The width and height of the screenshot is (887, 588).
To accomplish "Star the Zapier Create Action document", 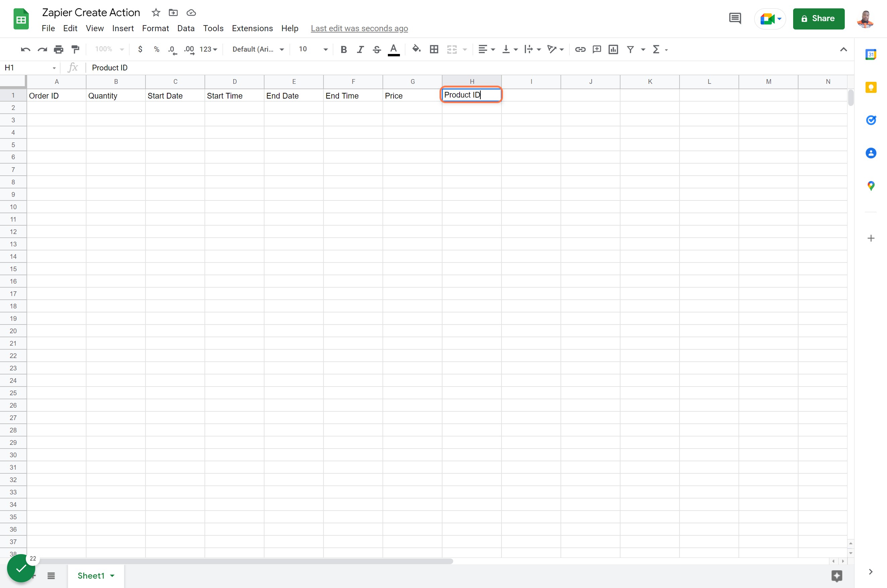I will 156,13.
